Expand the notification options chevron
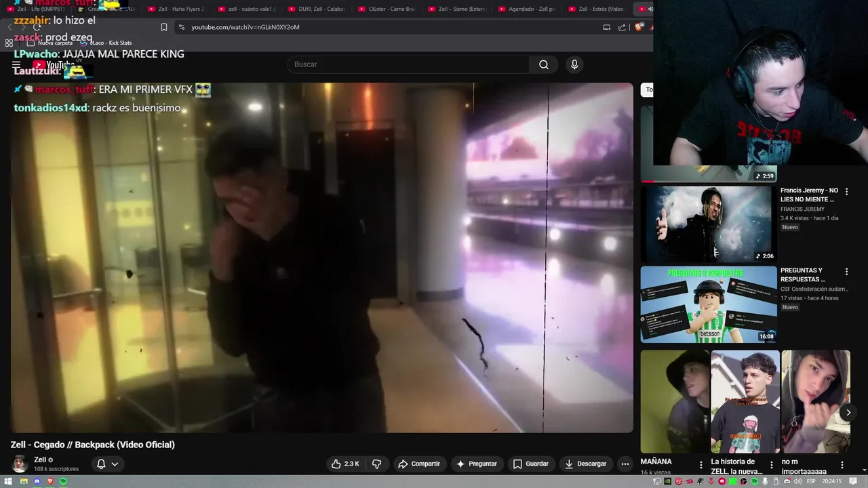The image size is (868, 488). point(115,464)
